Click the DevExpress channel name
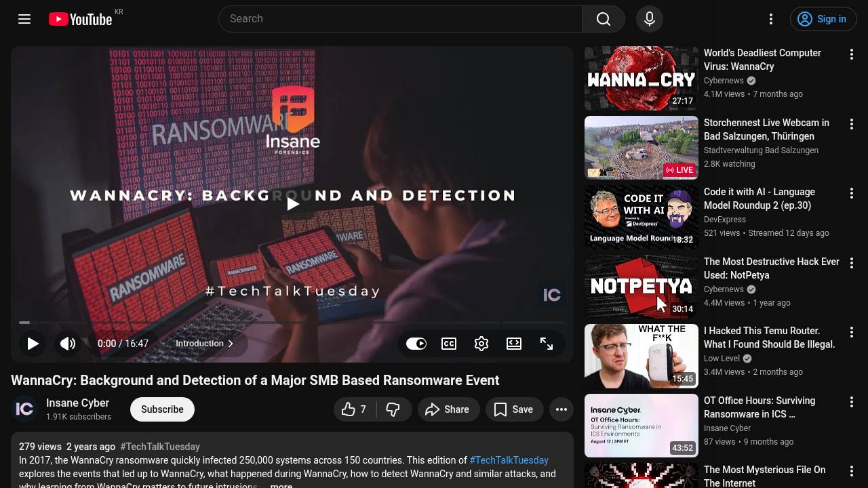 point(725,220)
